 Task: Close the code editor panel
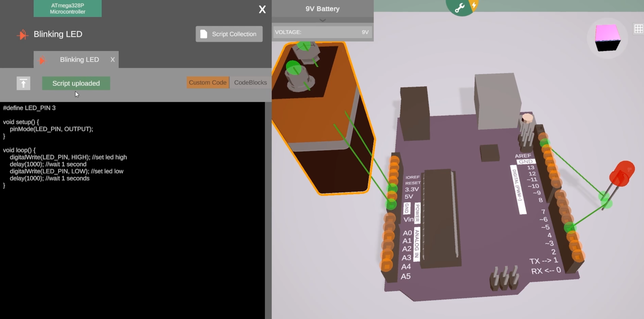point(262,9)
